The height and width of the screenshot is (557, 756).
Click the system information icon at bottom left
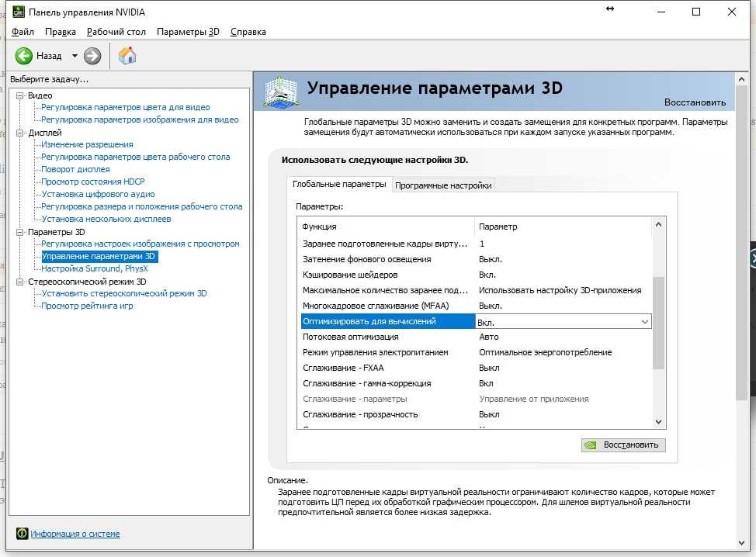pos(22,534)
